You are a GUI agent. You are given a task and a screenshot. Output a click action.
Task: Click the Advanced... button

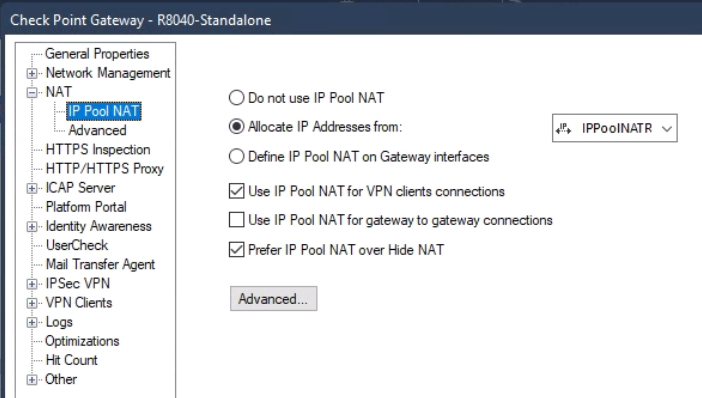point(274,299)
